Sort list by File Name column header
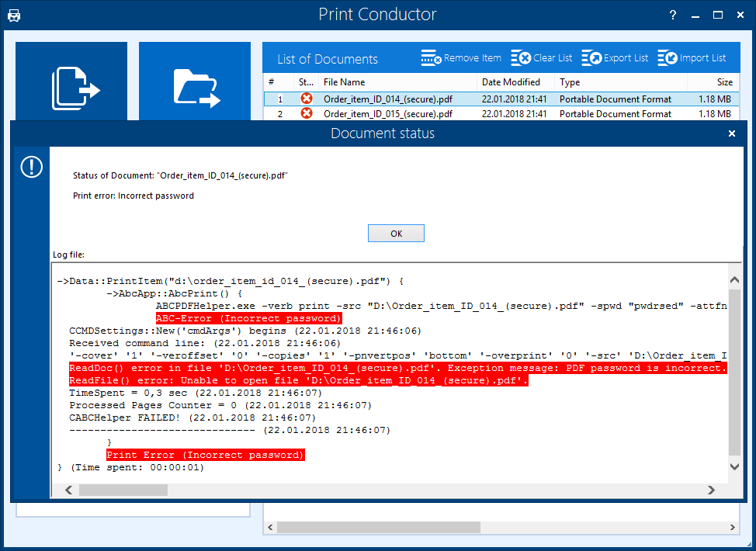 [x=396, y=82]
